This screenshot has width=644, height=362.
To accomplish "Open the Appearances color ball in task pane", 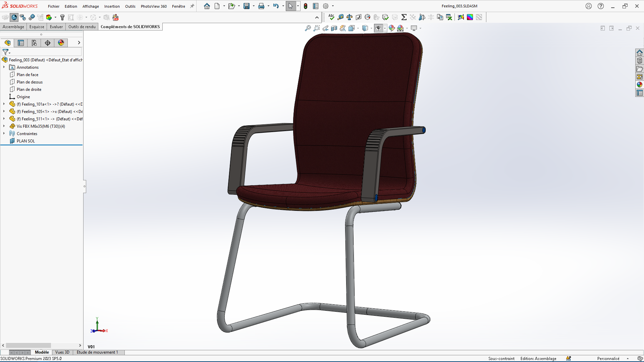I will [640, 85].
